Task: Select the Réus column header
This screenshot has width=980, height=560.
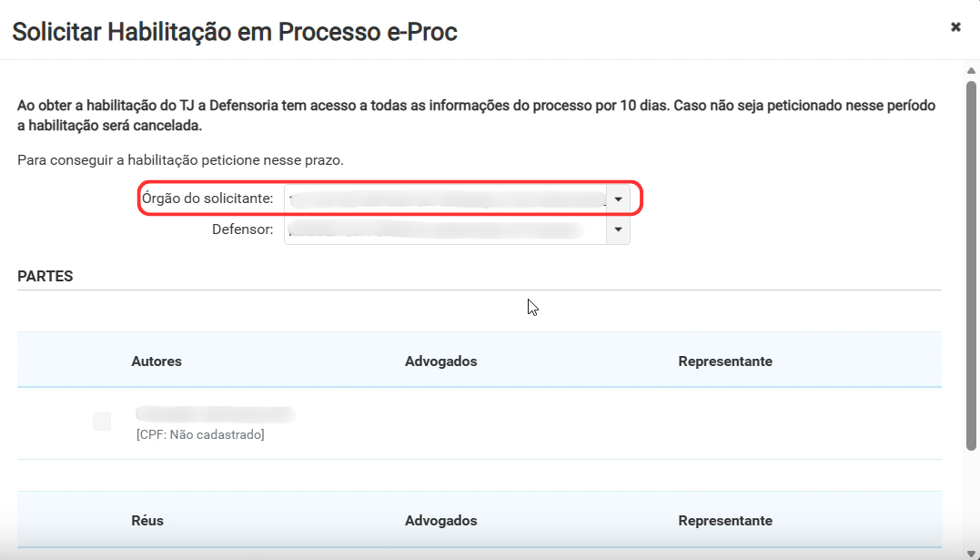Action: pos(147,521)
